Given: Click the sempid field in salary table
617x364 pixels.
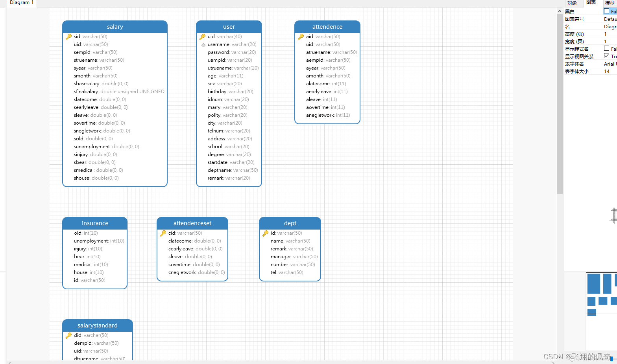Looking at the screenshot, I should (x=96, y=52).
